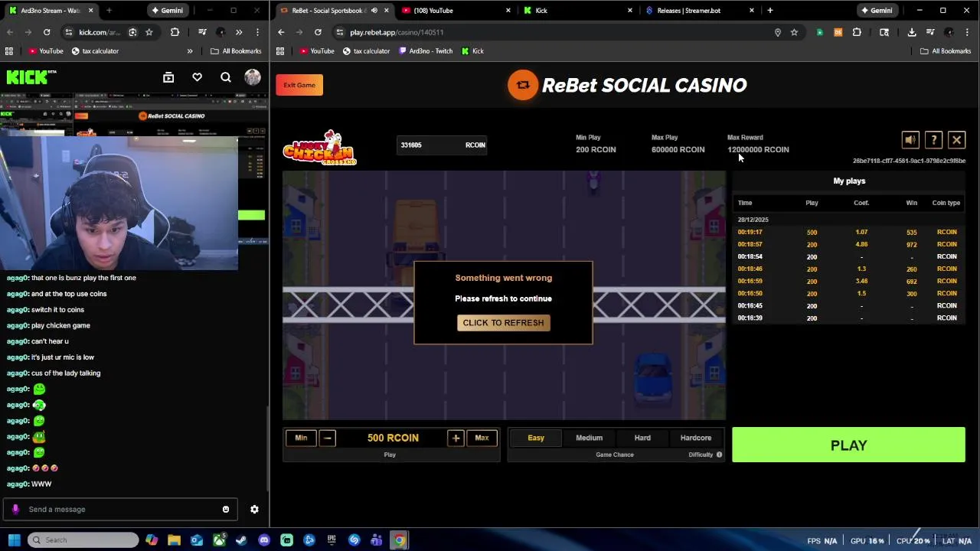980x551 pixels.
Task: Open new tab in left browser window
Action: pyautogui.click(x=109, y=11)
